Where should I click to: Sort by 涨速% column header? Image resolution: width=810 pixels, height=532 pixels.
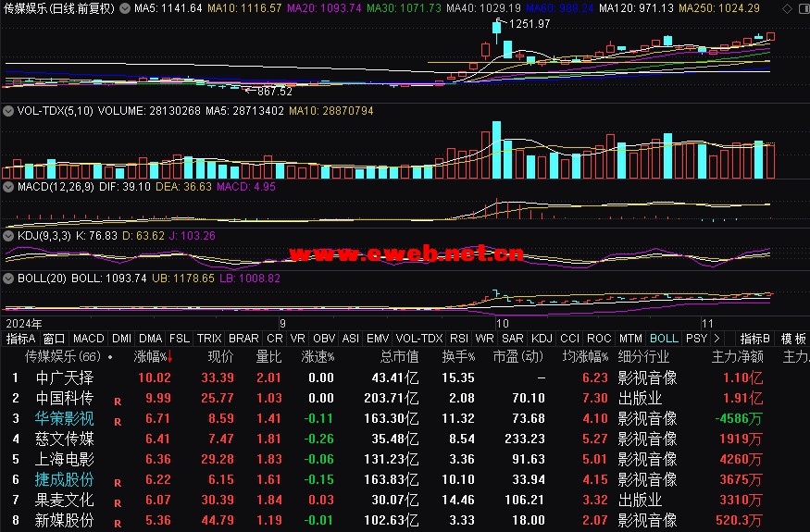click(318, 356)
